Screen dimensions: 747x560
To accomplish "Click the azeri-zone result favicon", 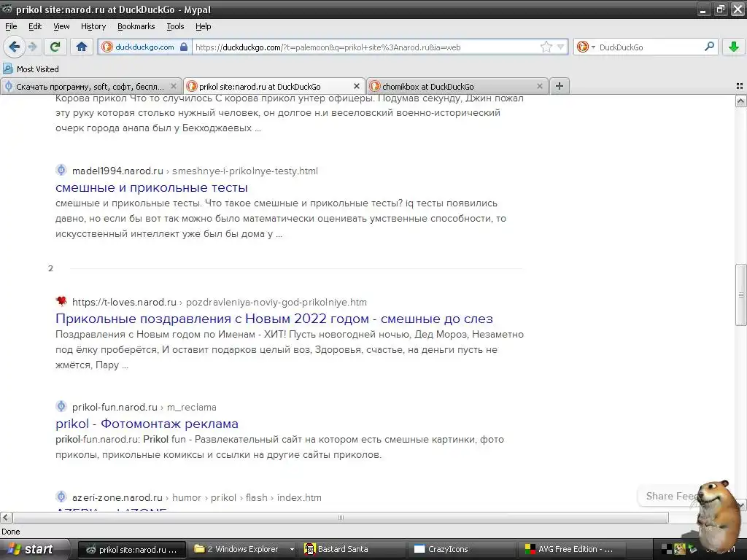I will pyautogui.click(x=61, y=497).
